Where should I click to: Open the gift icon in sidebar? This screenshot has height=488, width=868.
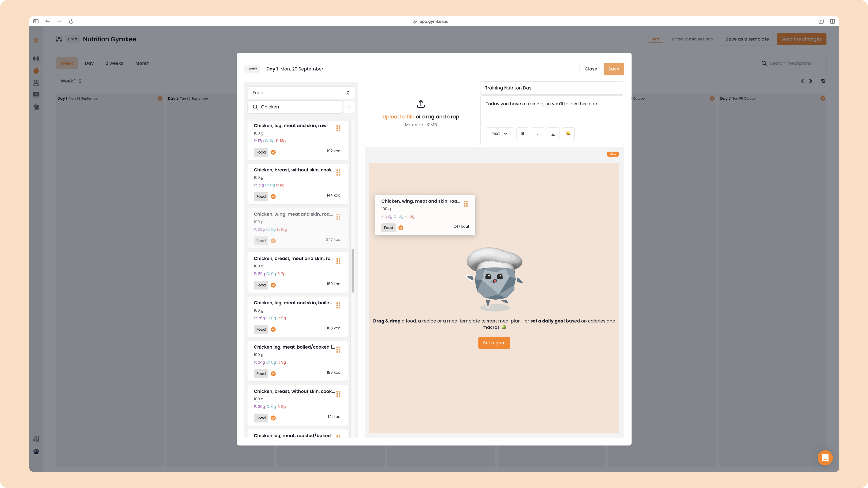(x=36, y=107)
